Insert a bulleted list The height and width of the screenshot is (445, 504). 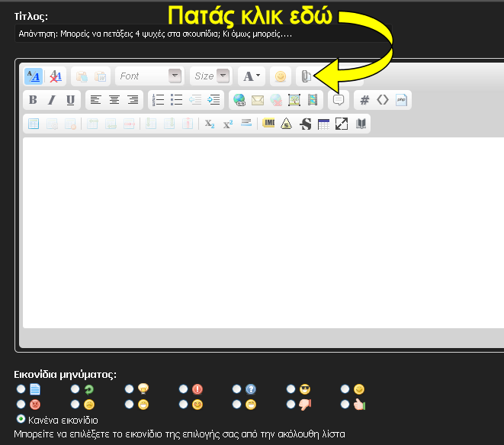coord(176,100)
